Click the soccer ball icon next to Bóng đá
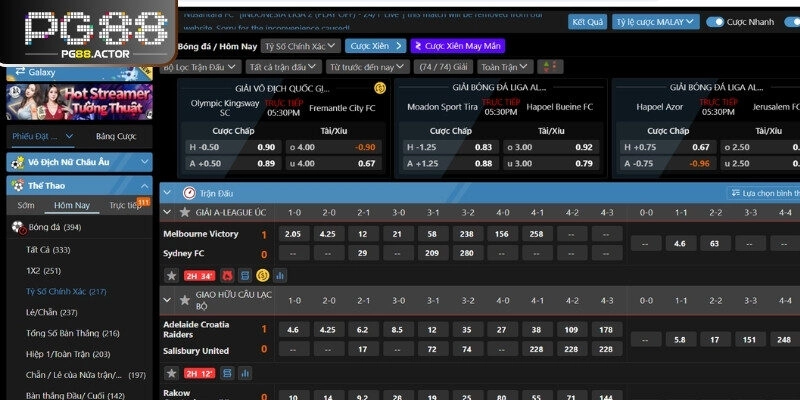The width and height of the screenshot is (800, 400). 18,227
